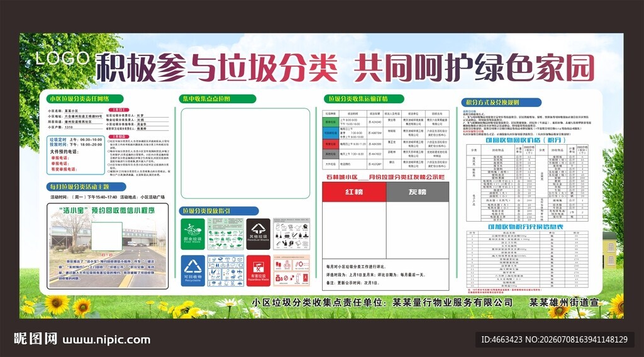The height and width of the screenshot is (357, 644).
Task: Click the 某某雄州街道宣 footer text
Action: [x=563, y=303]
